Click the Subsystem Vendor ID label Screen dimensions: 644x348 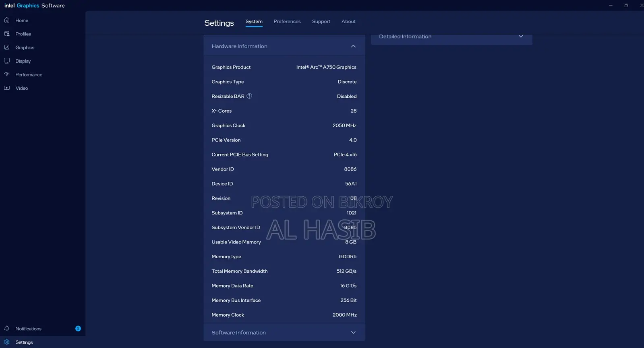click(x=236, y=227)
